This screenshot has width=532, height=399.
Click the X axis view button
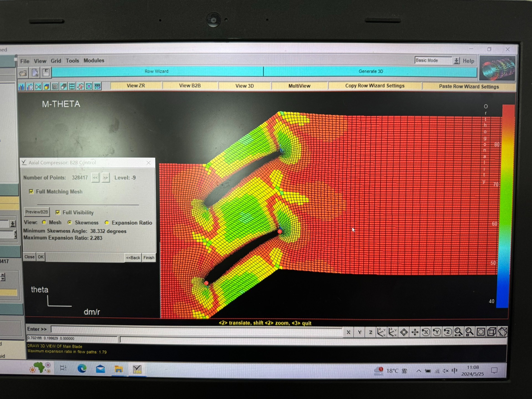(349, 332)
